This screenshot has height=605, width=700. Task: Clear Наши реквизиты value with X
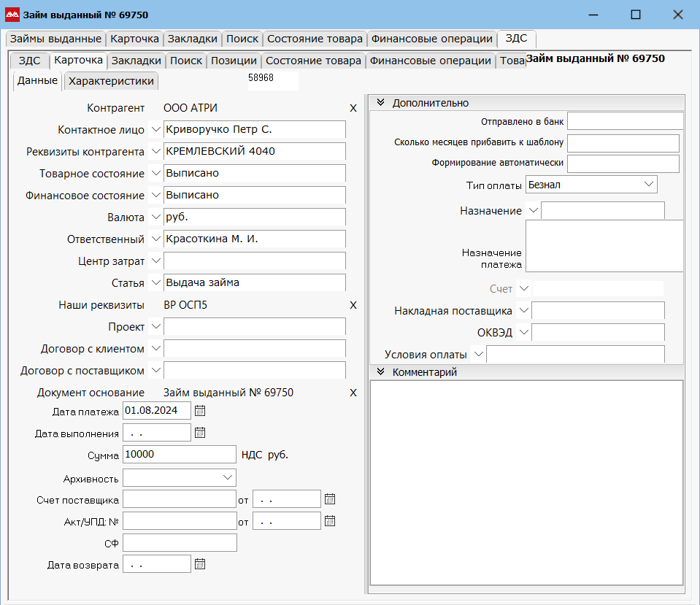(x=353, y=305)
